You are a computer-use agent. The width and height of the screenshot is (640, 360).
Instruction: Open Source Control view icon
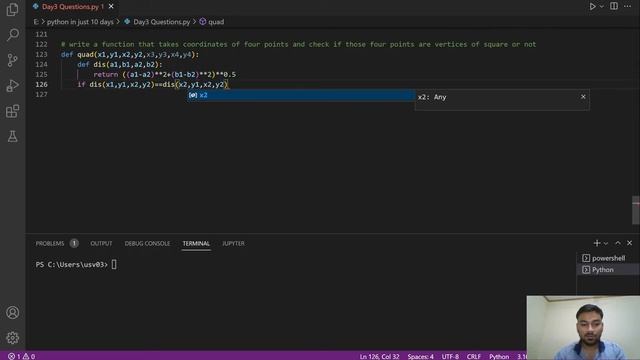[13, 60]
